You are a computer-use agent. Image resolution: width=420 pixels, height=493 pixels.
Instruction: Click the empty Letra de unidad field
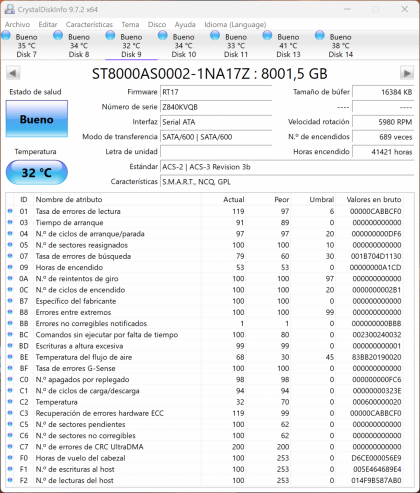(216, 152)
